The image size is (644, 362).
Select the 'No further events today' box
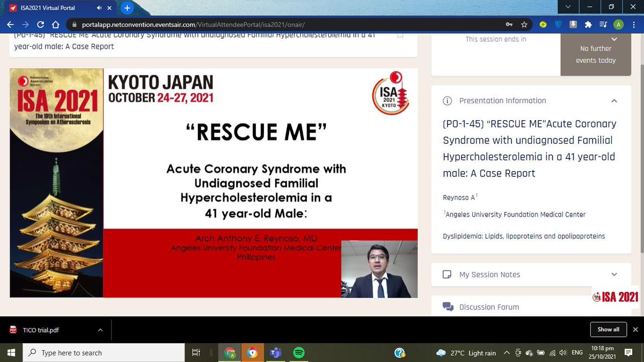pyautogui.click(x=596, y=54)
